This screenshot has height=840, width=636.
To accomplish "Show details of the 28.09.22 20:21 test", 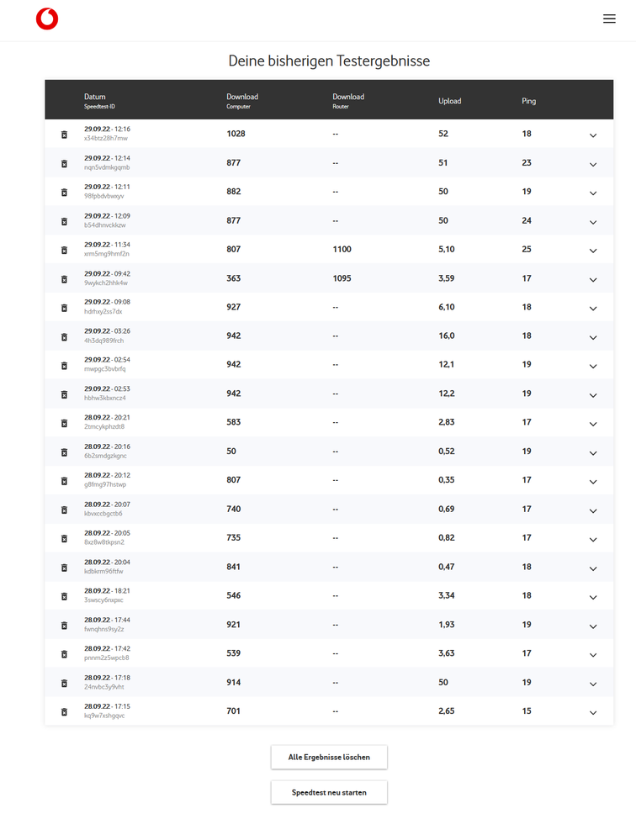I will 593,424.
